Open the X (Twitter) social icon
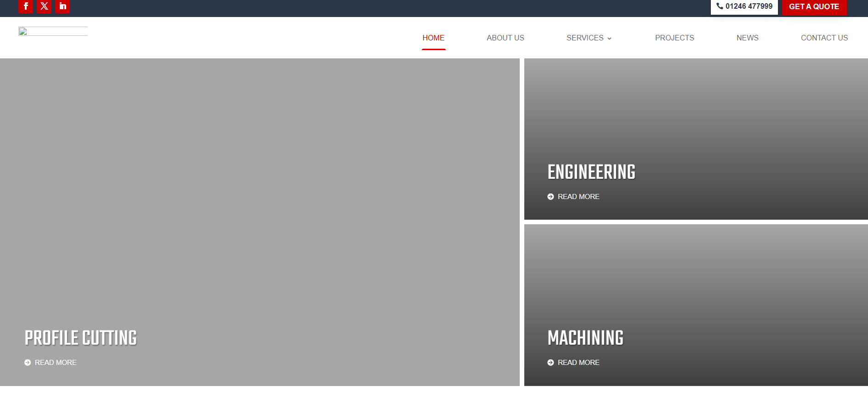 coord(44,6)
